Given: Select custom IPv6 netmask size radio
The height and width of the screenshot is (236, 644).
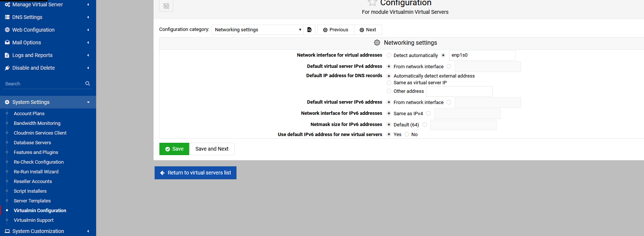Looking at the screenshot, I should (425, 125).
